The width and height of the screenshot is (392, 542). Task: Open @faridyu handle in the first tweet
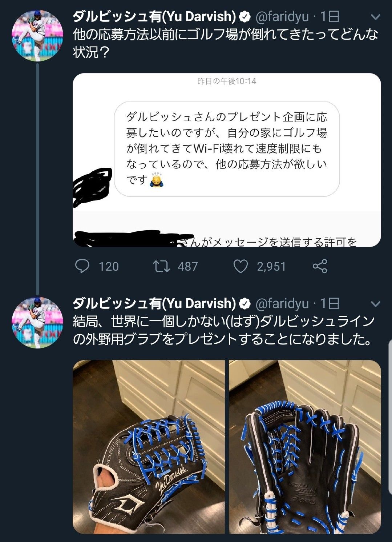click(282, 17)
